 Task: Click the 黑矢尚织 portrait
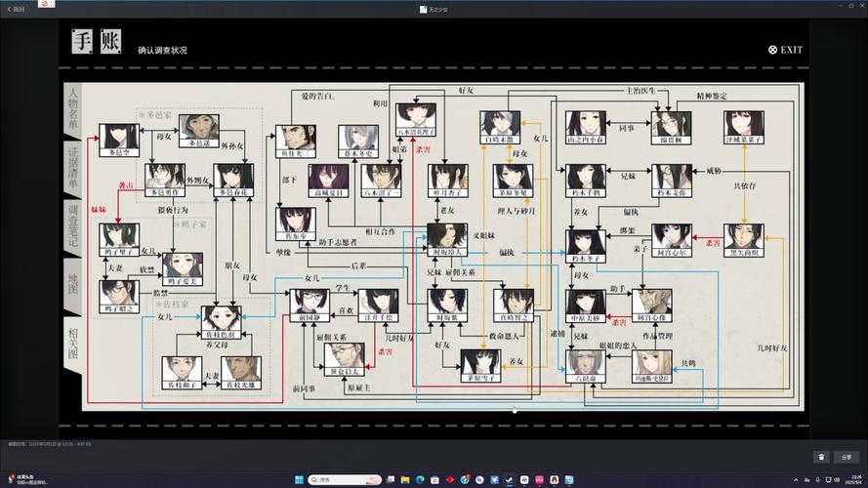tap(744, 237)
